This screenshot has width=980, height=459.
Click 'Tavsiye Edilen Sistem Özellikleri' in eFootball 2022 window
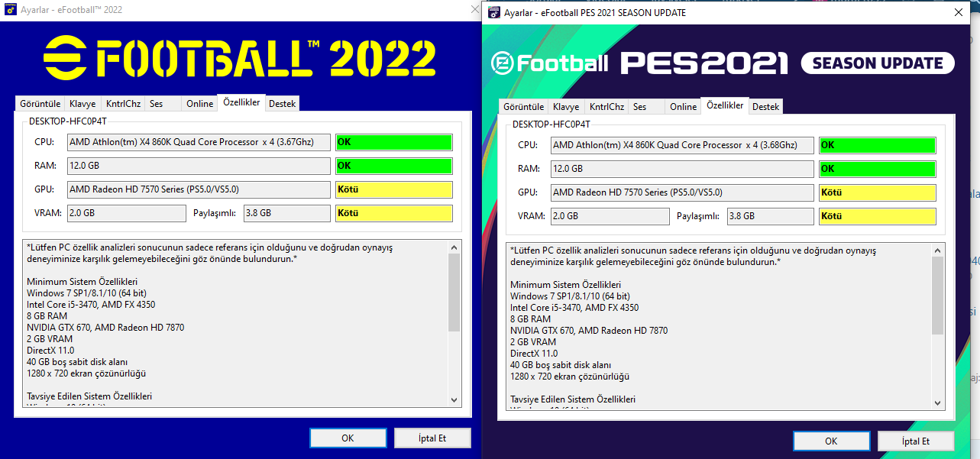pyautogui.click(x=89, y=396)
